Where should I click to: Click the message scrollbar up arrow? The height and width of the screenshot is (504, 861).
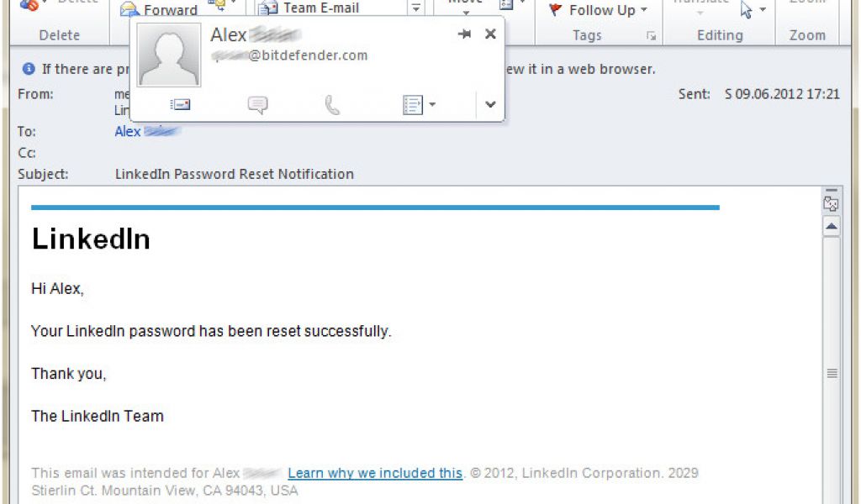(x=832, y=227)
